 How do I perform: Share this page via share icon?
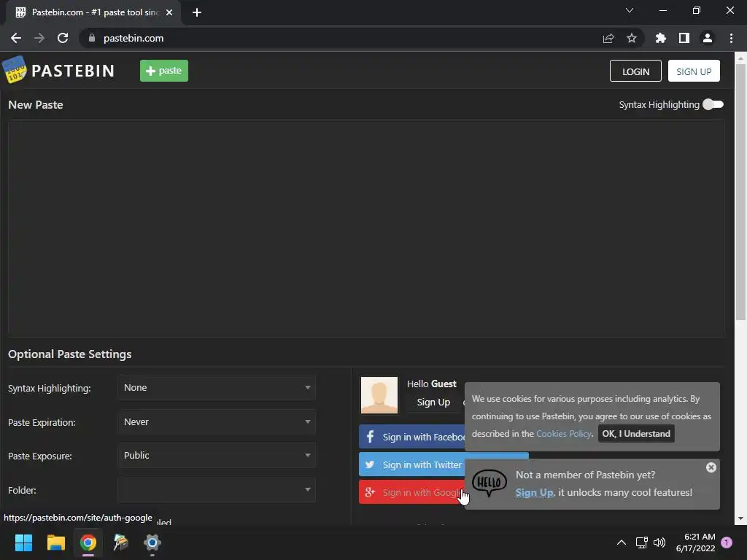tap(608, 38)
